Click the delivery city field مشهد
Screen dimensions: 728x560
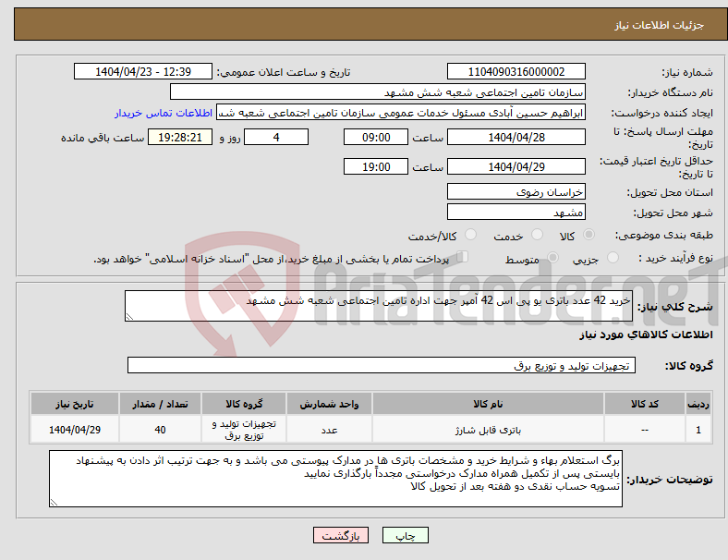[x=516, y=213]
